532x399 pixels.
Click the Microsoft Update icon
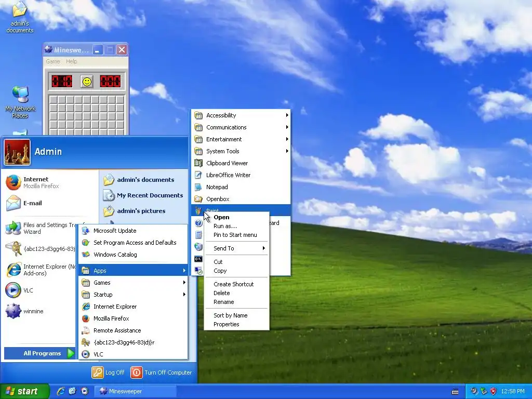tap(86, 231)
